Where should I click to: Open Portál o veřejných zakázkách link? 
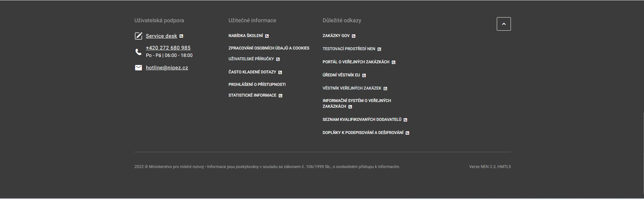coord(356,62)
